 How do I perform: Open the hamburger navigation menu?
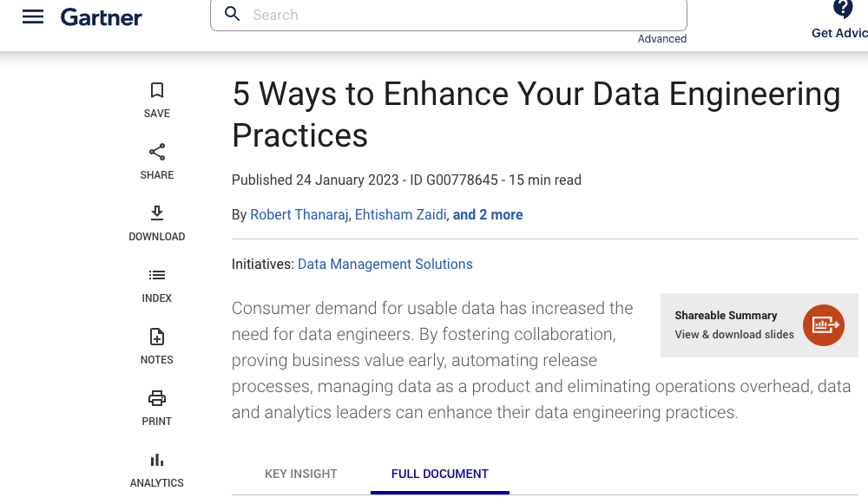click(32, 16)
